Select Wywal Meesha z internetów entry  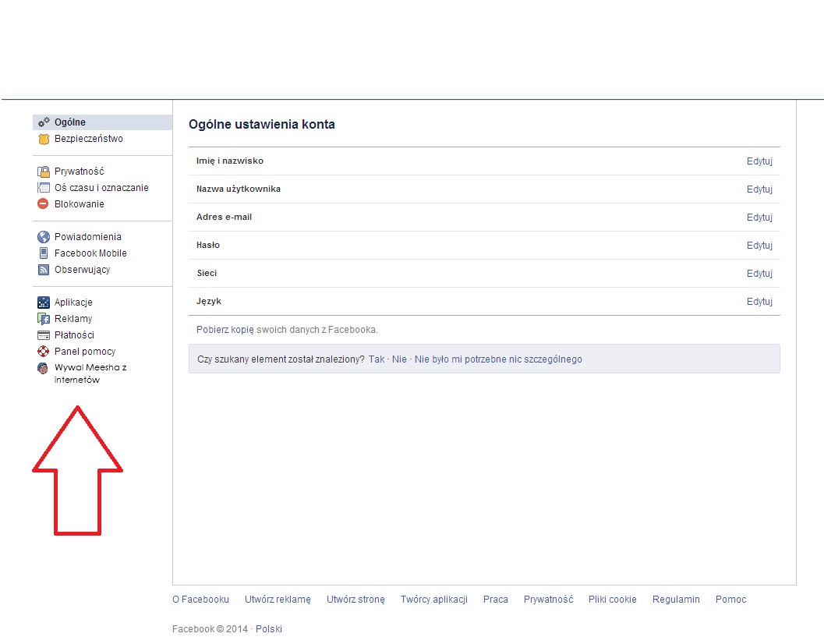point(90,373)
